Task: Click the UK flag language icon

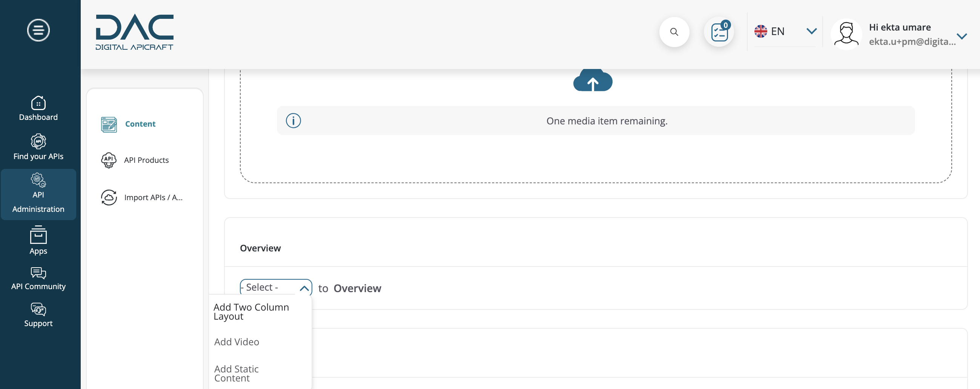Action: pyautogui.click(x=760, y=31)
